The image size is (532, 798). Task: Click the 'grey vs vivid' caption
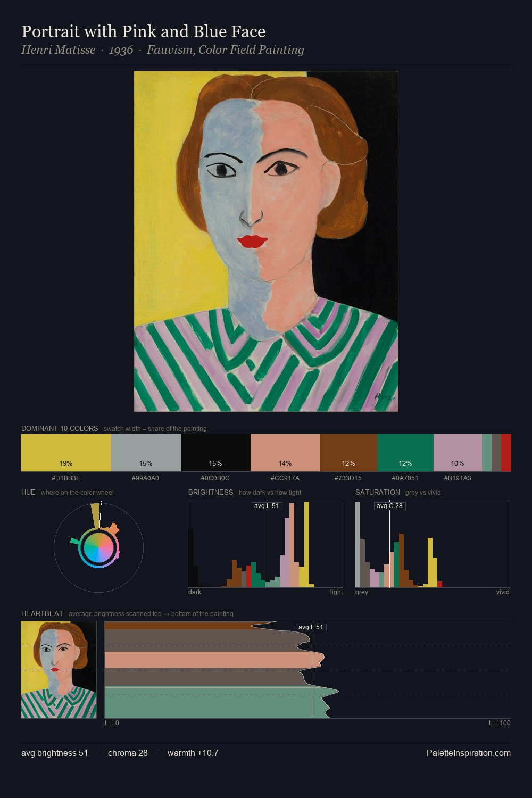(x=423, y=493)
